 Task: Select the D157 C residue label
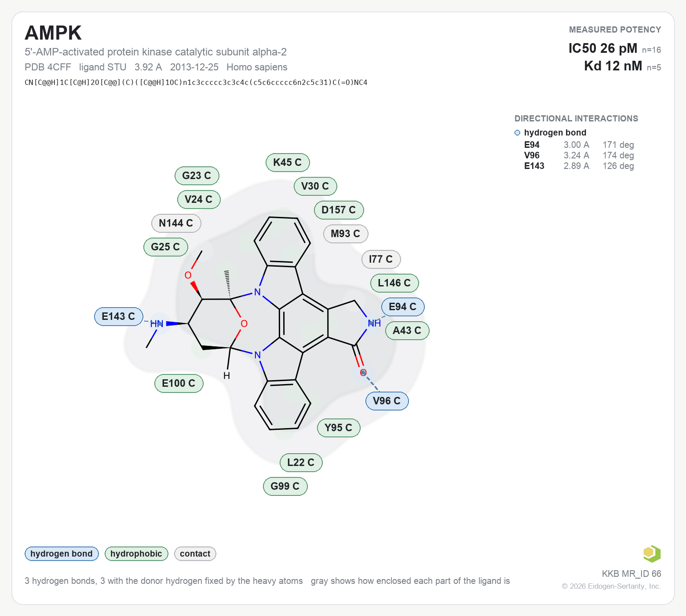[339, 210]
